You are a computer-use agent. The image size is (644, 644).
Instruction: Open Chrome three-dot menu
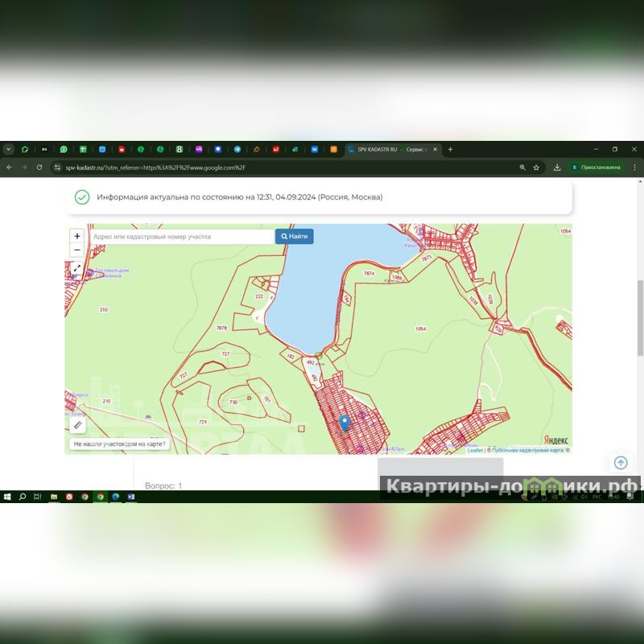(x=634, y=167)
